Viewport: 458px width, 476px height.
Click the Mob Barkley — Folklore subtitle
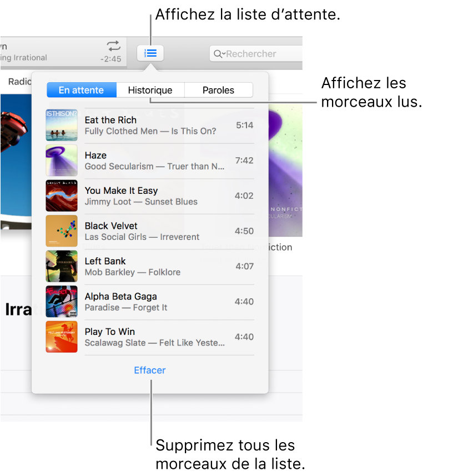[x=132, y=272]
